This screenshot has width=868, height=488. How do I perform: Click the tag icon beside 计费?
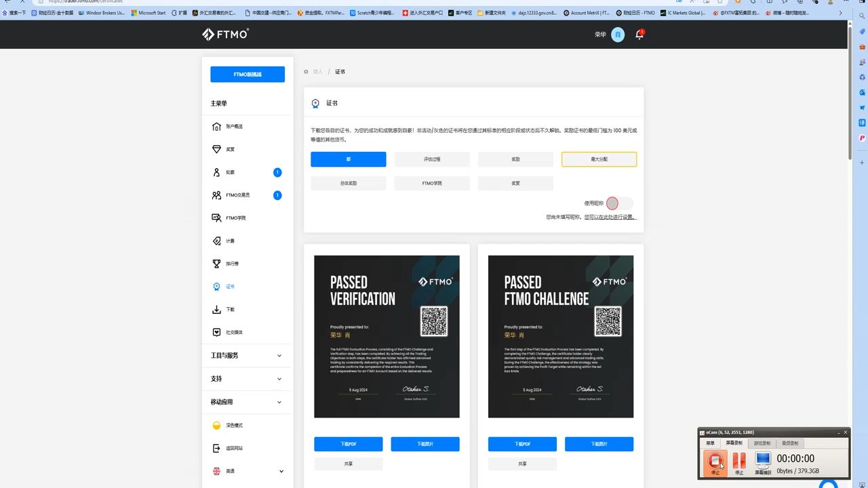(x=216, y=241)
